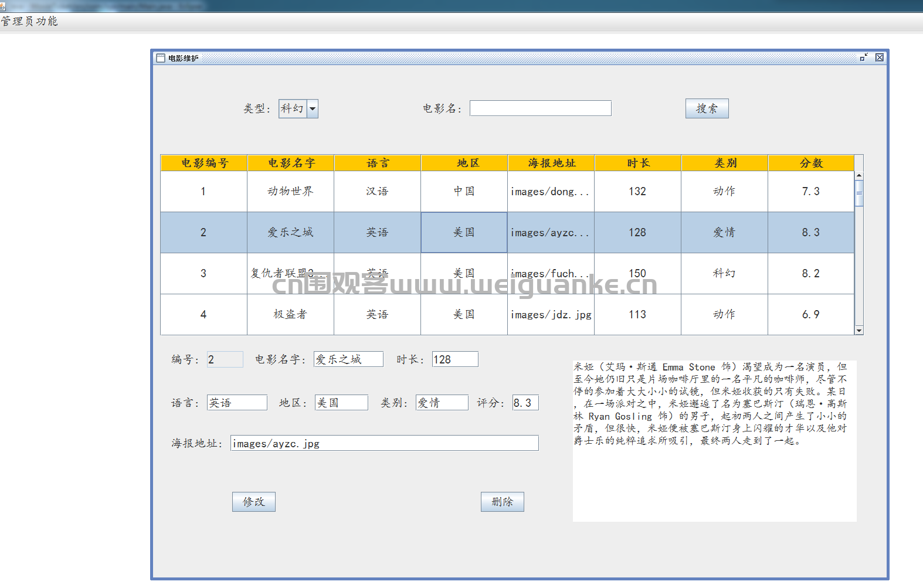Click the 电影名 search input field

click(541, 108)
